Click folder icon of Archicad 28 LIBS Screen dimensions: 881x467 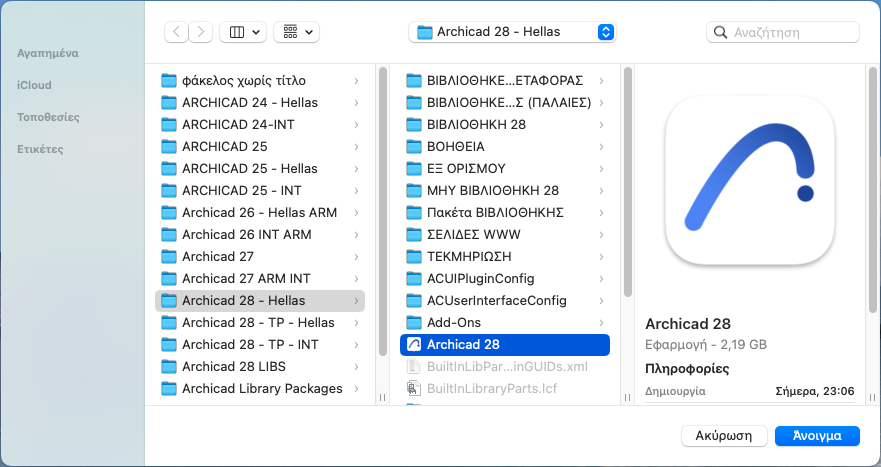pyautogui.click(x=169, y=366)
